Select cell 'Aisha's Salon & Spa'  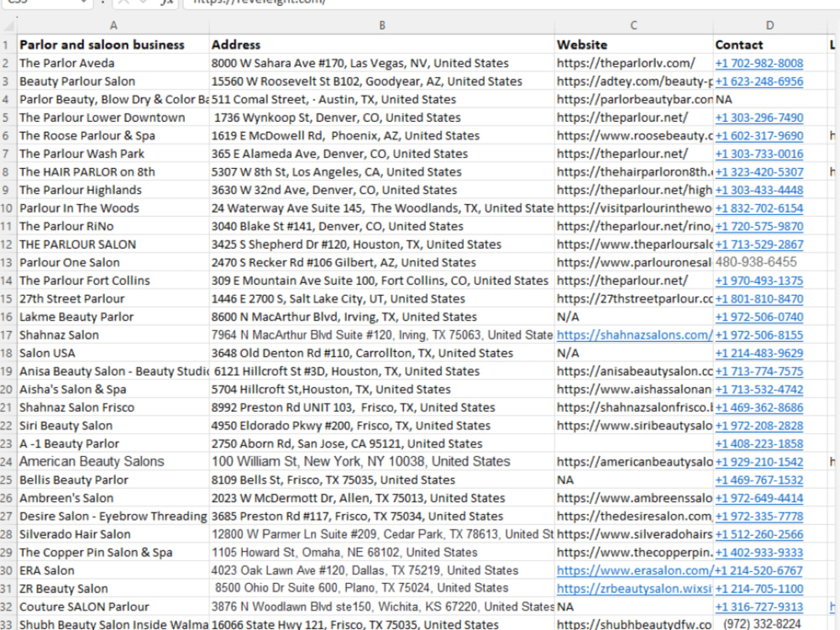point(113,390)
